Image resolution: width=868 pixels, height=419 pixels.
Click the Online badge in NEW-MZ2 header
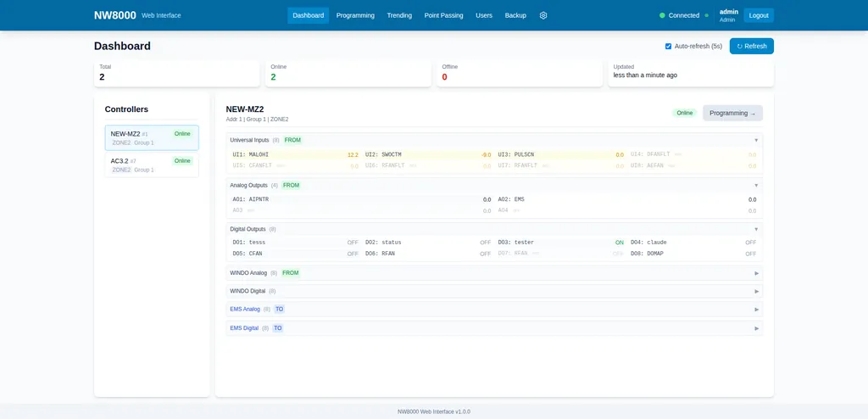coord(685,113)
